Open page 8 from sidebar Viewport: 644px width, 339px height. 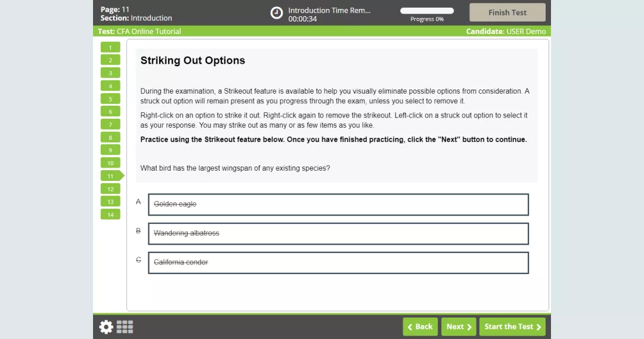click(110, 137)
